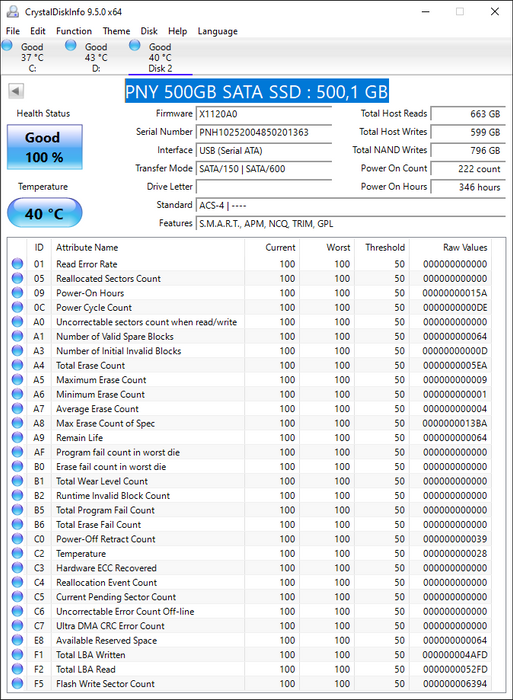
Task: Click status orb for Ultra DMA CRC Error Count
Action: coord(17,626)
